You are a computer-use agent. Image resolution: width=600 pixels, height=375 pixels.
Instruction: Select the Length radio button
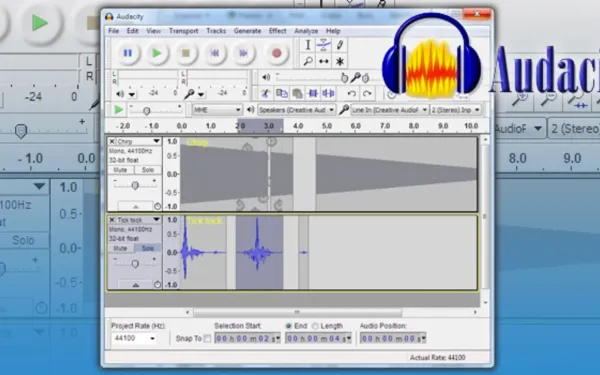click(x=315, y=326)
